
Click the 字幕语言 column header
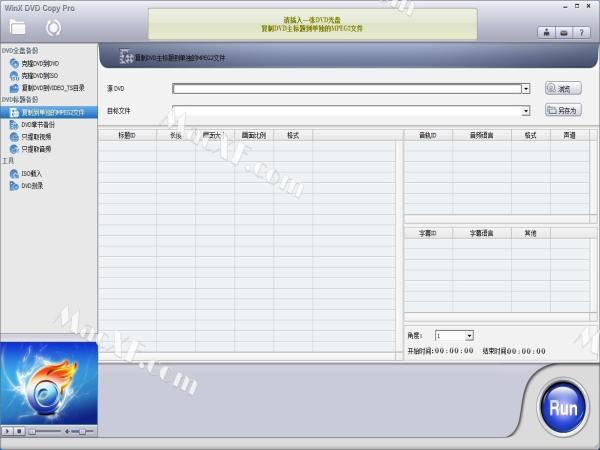click(x=482, y=233)
